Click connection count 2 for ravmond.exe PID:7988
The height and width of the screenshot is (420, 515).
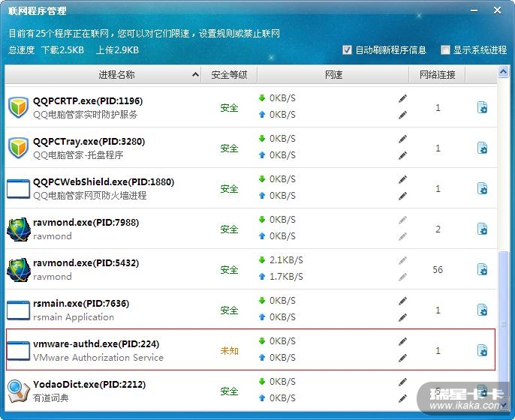pyautogui.click(x=438, y=229)
